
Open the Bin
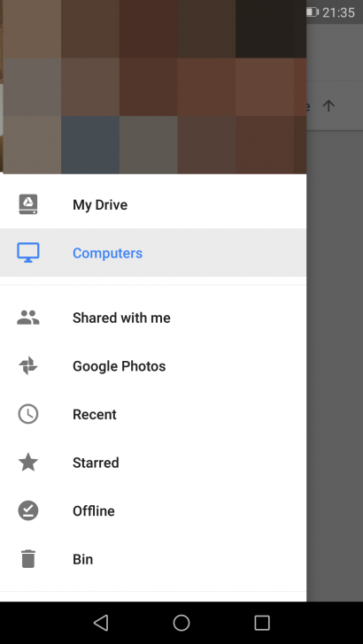click(153, 559)
